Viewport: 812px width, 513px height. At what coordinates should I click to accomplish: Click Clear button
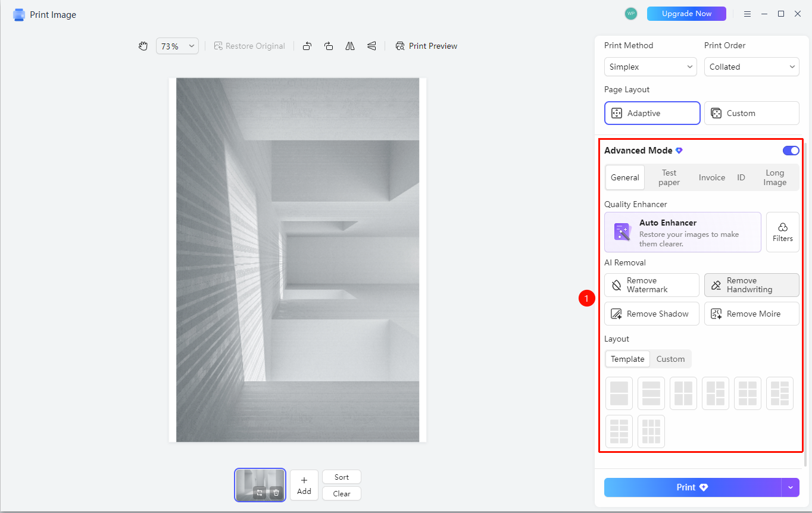pos(342,493)
